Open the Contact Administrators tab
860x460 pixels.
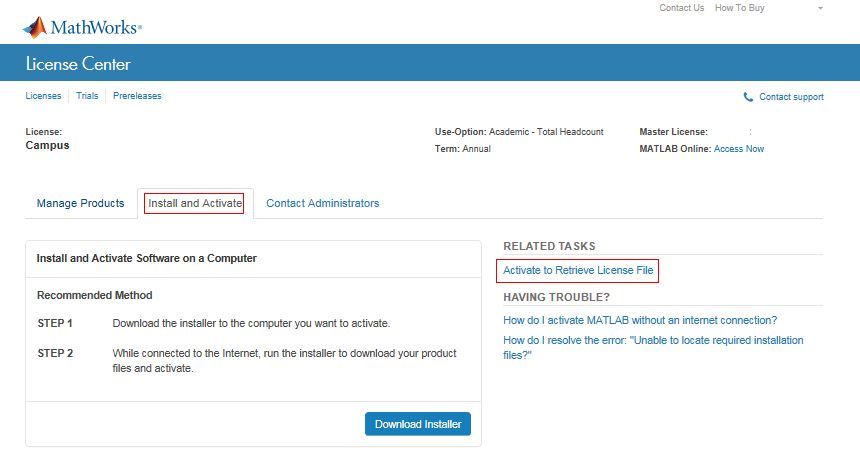tap(322, 203)
